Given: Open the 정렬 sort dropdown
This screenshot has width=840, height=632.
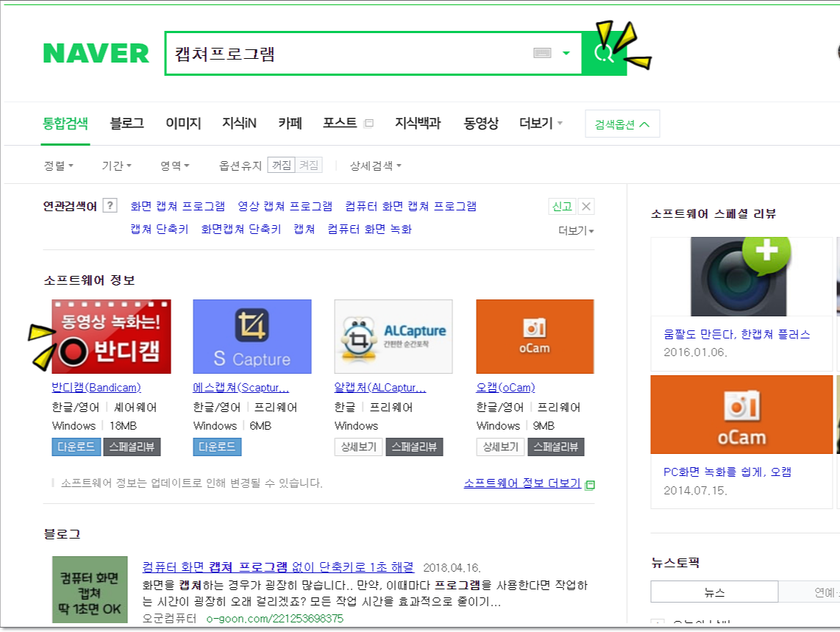Looking at the screenshot, I should coord(58,166).
